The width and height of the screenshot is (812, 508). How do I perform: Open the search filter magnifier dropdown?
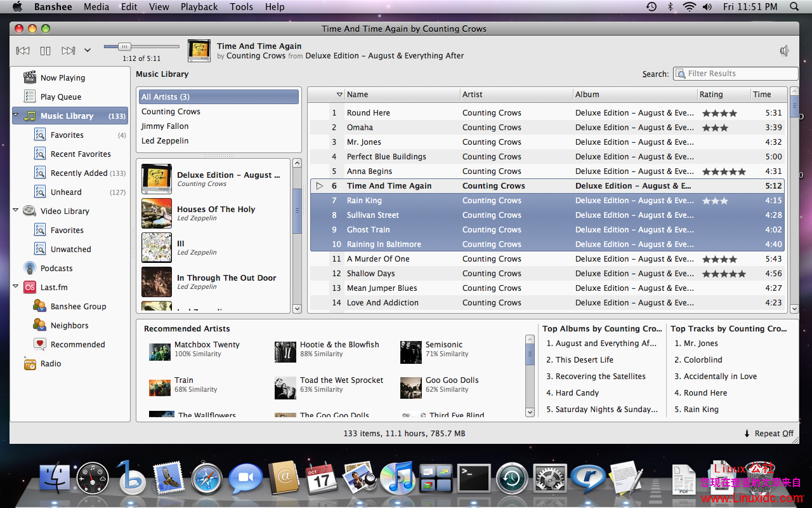(x=680, y=74)
